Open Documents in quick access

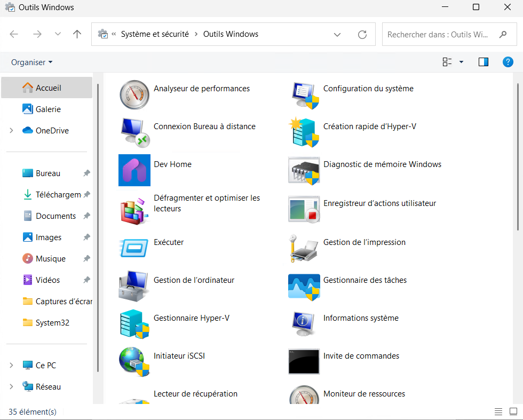pyautogui.click(x=47, y=216)
